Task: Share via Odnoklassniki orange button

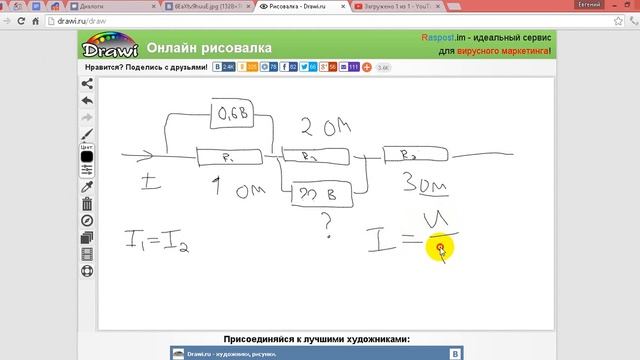Action: 247,67
